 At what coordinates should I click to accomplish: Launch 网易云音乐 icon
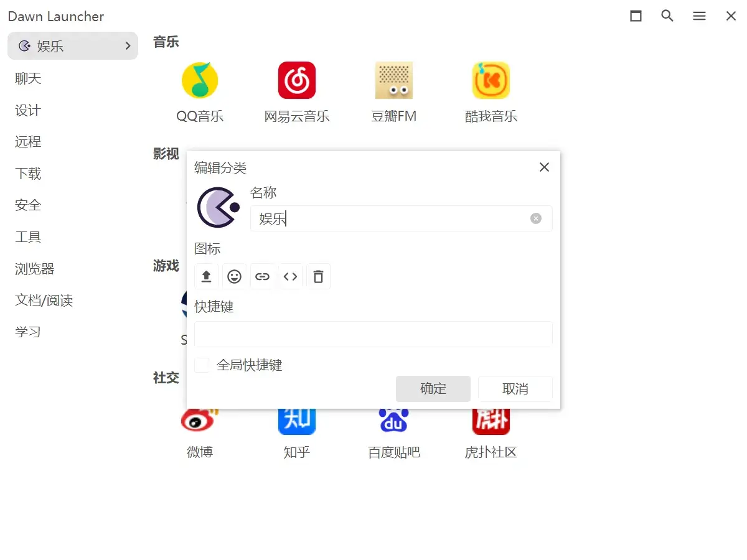click(297, 80)
